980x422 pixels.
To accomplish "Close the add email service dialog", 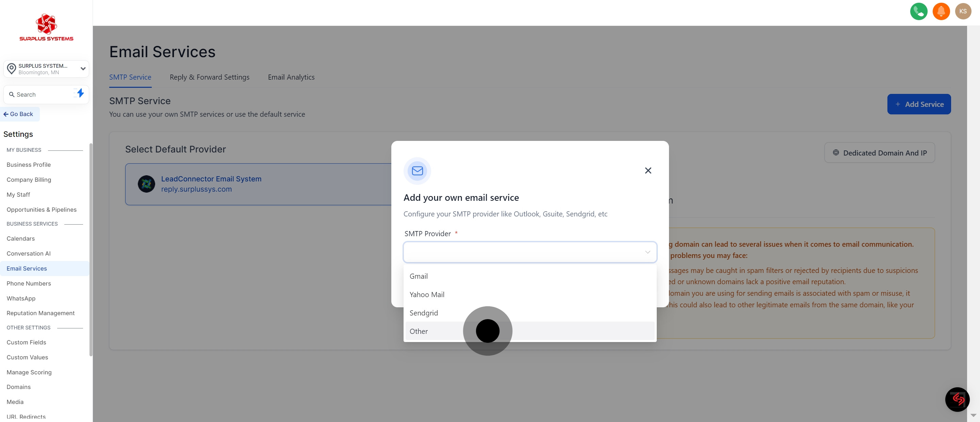I will pos(648,171).
